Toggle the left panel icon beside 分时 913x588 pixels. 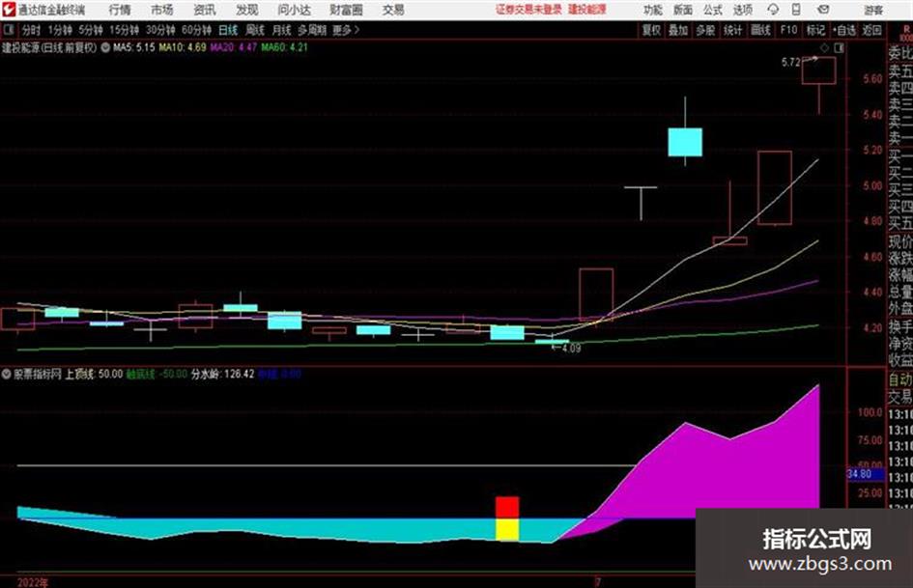tap(9, 29)
